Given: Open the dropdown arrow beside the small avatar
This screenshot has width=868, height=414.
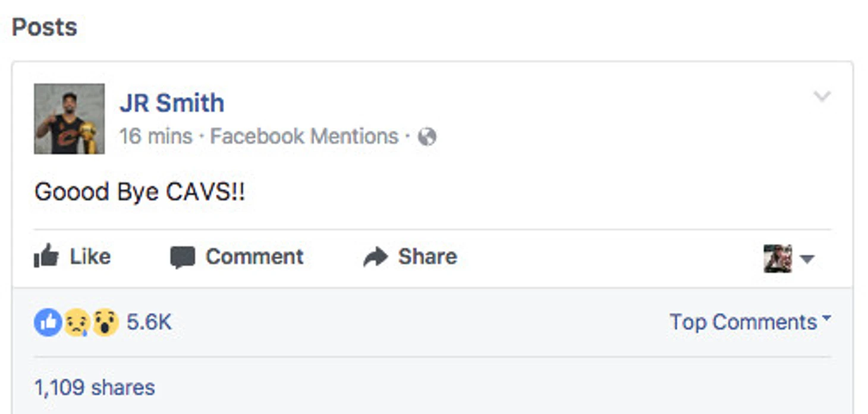Looking at the screenshot, I should 807,259.
